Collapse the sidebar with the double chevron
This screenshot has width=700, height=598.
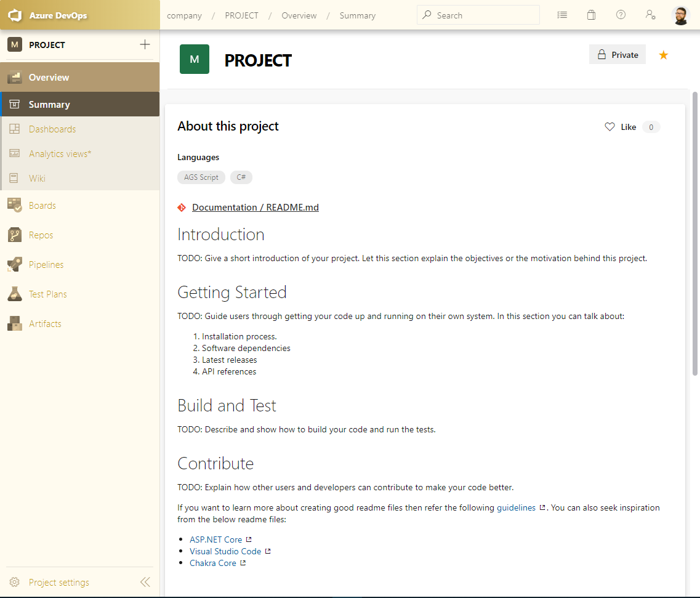(145, 581)
